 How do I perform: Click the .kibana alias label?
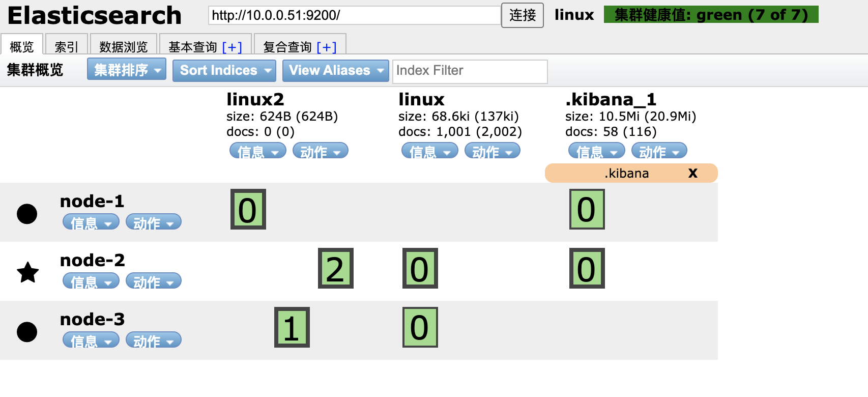[x=626, y=173]
